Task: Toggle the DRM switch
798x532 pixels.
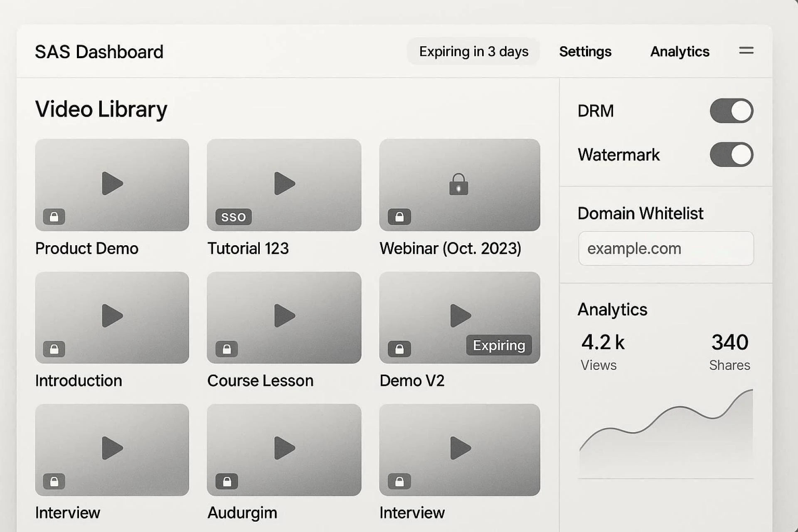Action: pos(731,111)
